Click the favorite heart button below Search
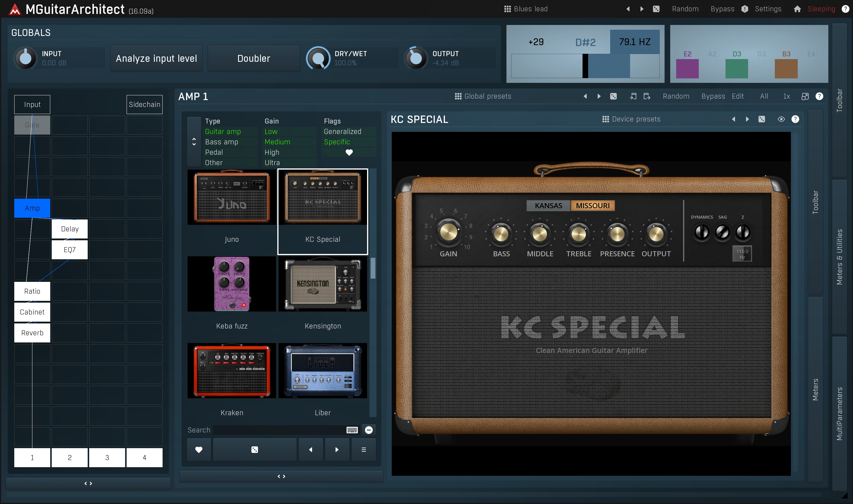Image resolution: width=853 pixels, height=504 pixels. [199, 450]
